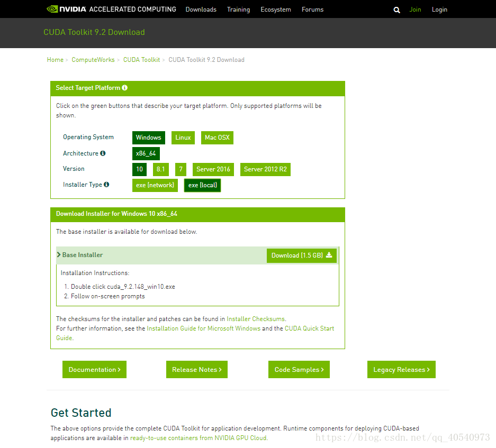Click Download (1.5 GB) button
Viewport: 496px width, 448px height.
301,255
